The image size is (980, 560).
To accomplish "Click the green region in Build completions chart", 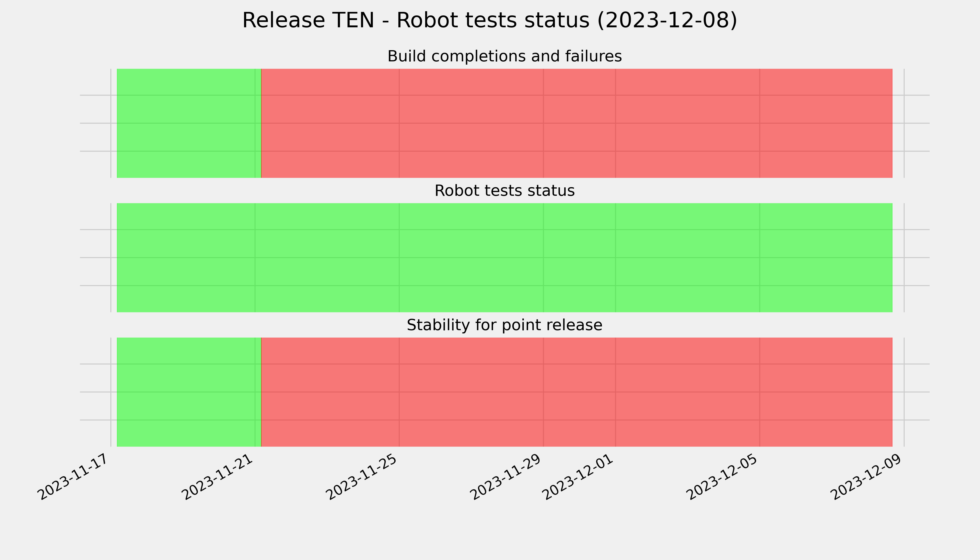I will coord(189,123).
